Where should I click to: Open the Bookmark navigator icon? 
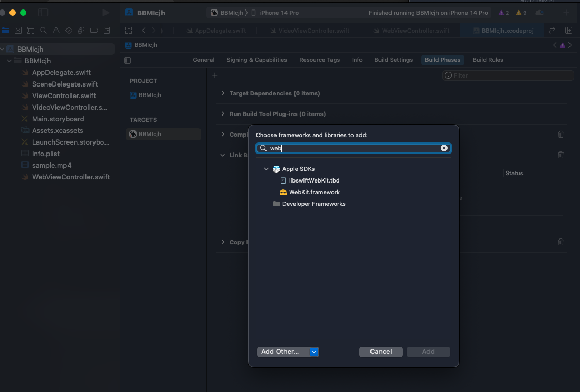click(x=31, y=30)
